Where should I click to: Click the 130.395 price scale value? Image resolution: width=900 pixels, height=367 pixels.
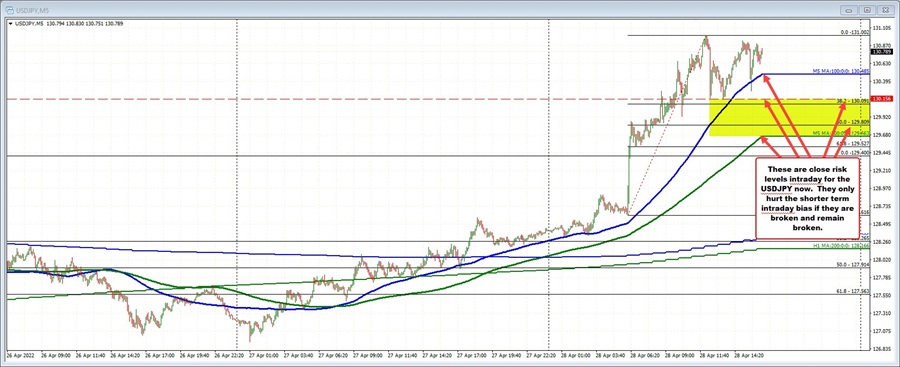coord(882,81)
